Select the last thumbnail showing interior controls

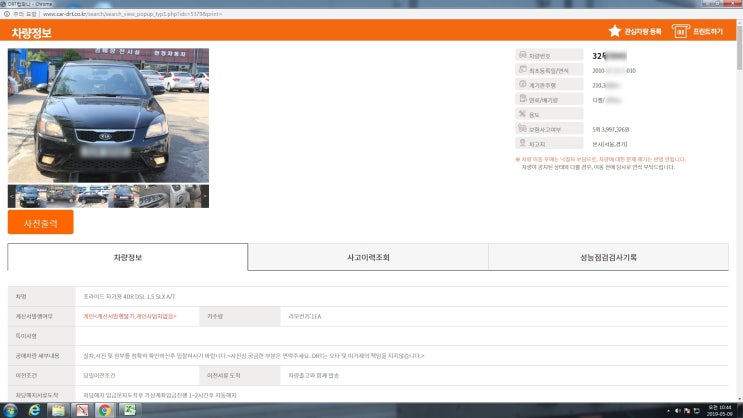tap(185, 196)
